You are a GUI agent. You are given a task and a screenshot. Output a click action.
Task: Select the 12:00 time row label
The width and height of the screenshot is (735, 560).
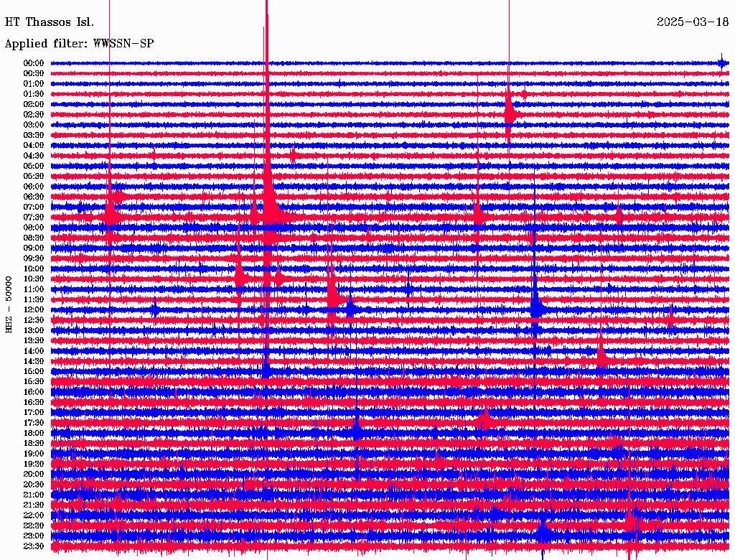tap(34, 310)
